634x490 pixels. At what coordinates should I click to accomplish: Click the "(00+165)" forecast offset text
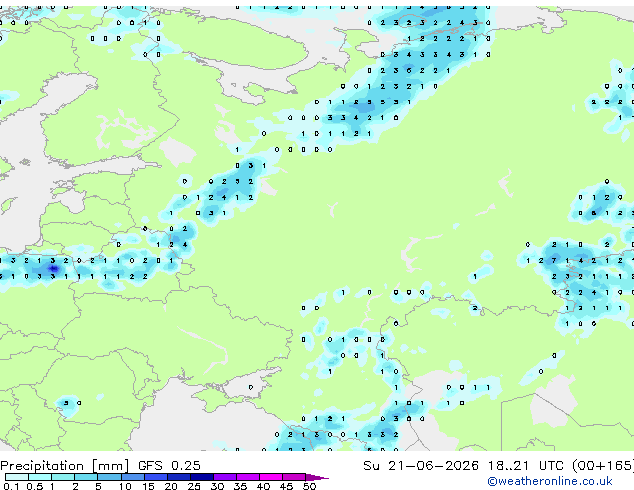click(603, 465)
